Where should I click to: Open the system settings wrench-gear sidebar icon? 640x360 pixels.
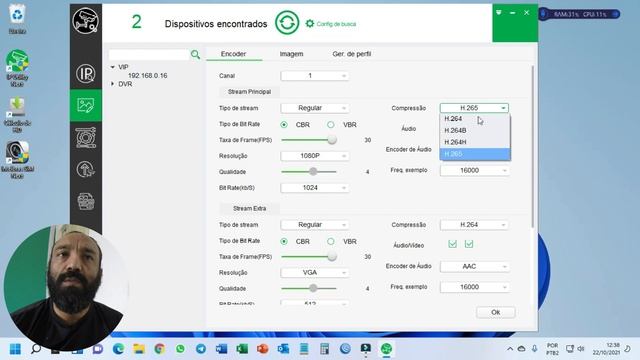(85, 137)
